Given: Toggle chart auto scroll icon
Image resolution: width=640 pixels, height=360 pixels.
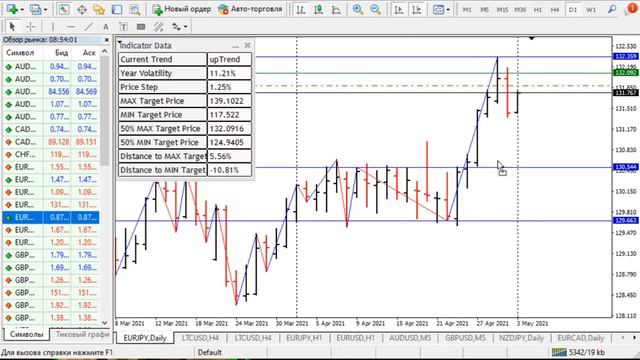Looking at the screenshot, I should (399, 9).
